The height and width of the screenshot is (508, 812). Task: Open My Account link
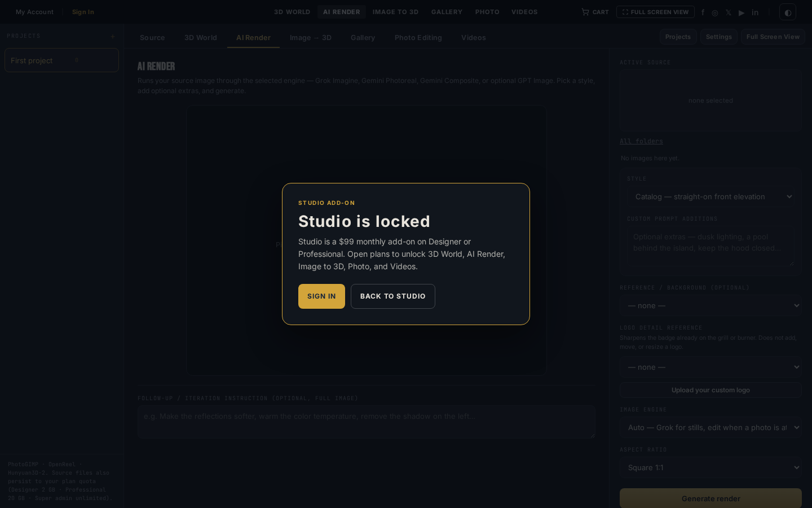tap(34, 12)
